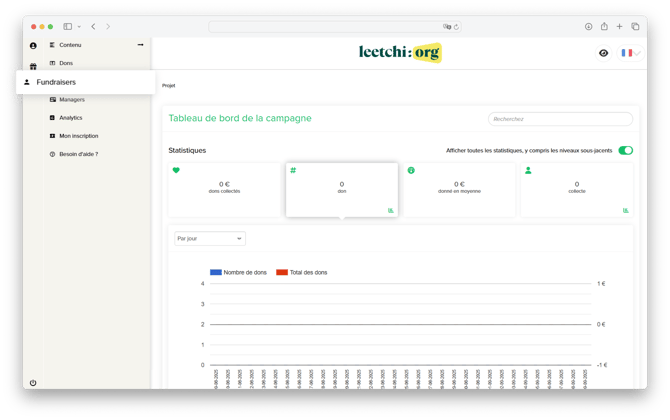670x420 pixels.
Task: Open the French flag language dropdown
Action: 631,53
